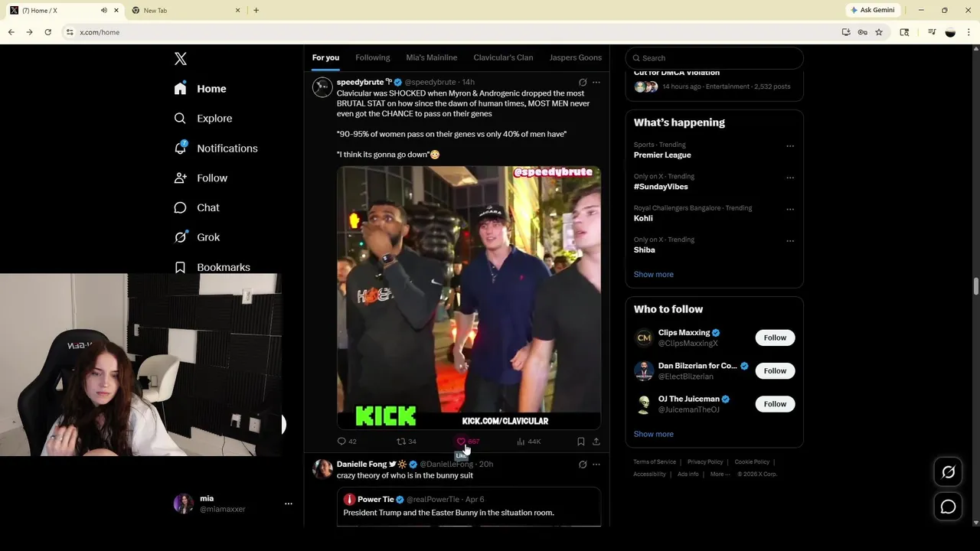Open quoted Power Tie post
This screenshot has width=980, height=551.
[469, 507]
